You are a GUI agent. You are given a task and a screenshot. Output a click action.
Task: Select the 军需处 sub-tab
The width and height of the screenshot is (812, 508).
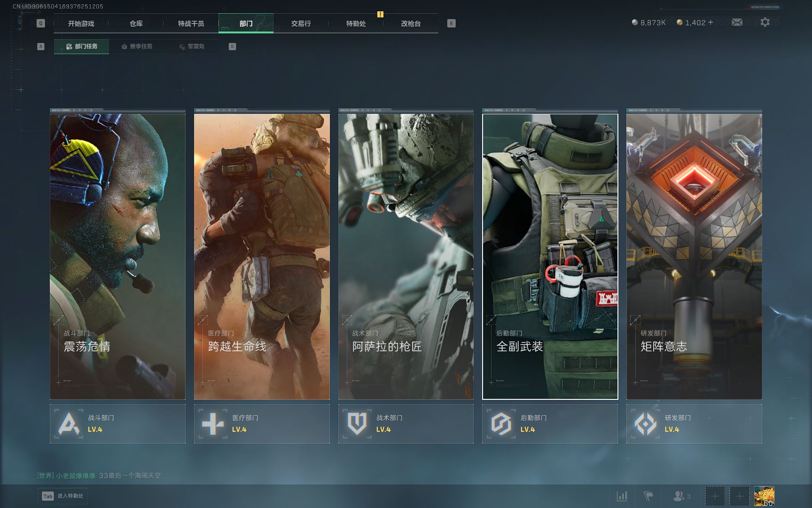[192, 46]
